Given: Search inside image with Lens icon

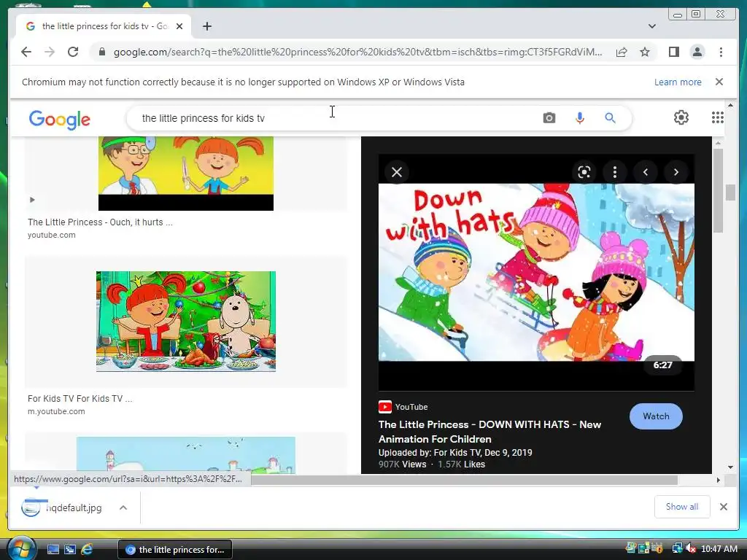Looking at the screenshot, I should tap(584, 172).
